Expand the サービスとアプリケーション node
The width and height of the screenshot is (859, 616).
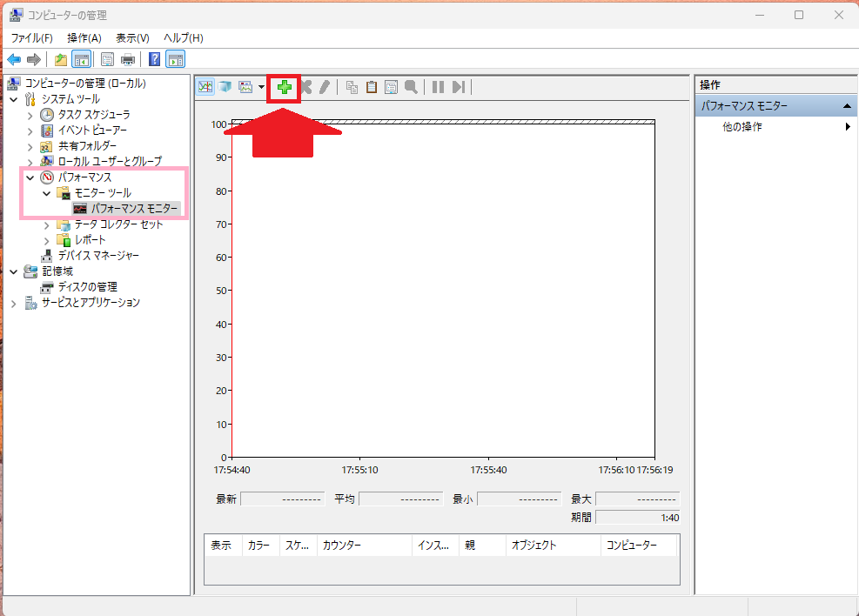click(x=14, y=303)
